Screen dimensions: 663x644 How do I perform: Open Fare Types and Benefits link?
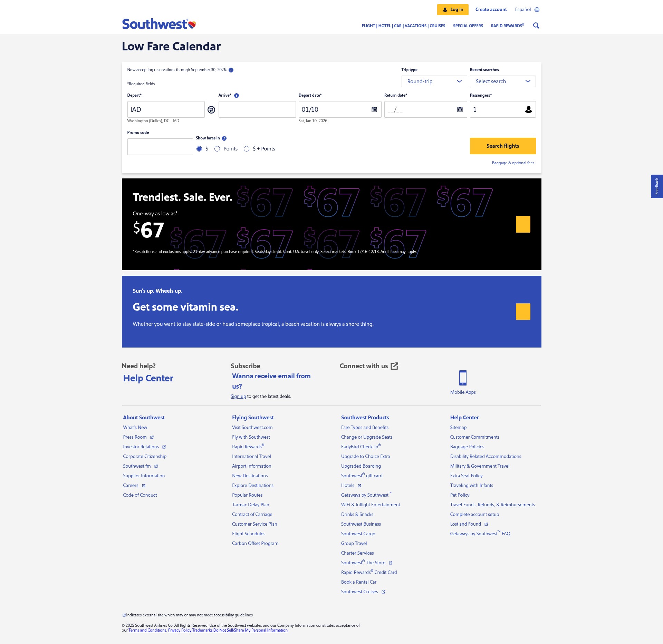point(365,428)
